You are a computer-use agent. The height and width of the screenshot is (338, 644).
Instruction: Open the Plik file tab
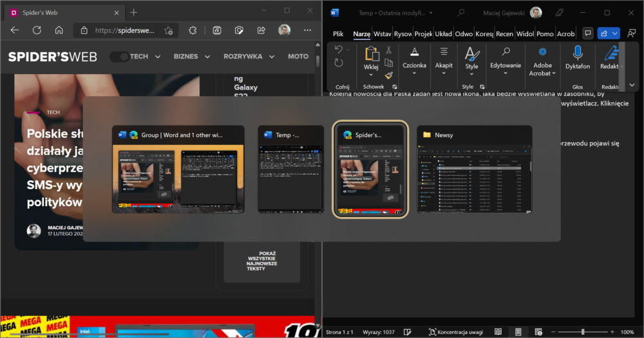[x=338, y=33]
